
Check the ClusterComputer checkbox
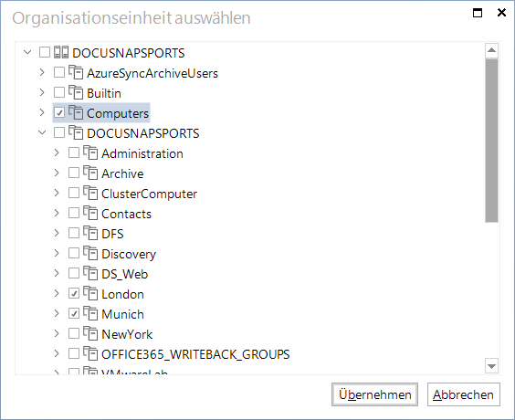(74, 193)
